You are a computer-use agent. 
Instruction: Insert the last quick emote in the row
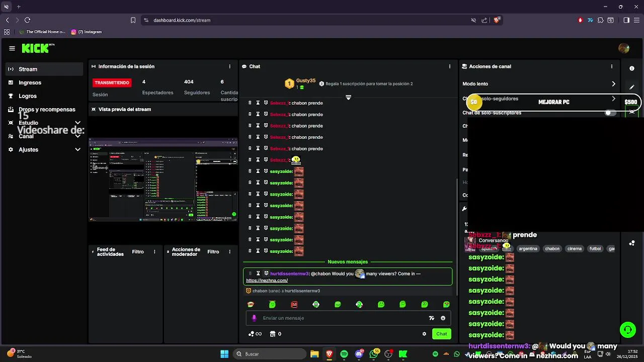[x=446, y=304]
